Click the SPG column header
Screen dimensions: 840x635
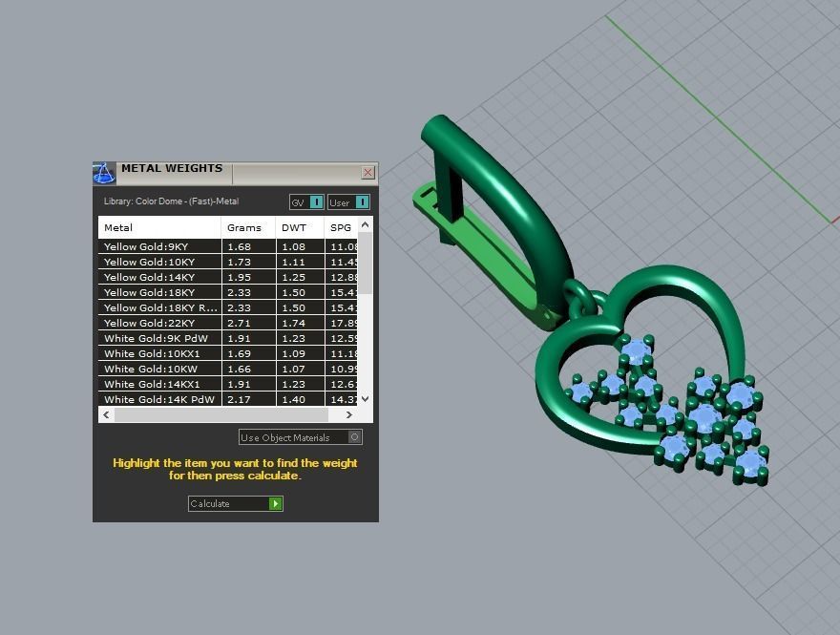pyautogui.click(x=341, y=228)
